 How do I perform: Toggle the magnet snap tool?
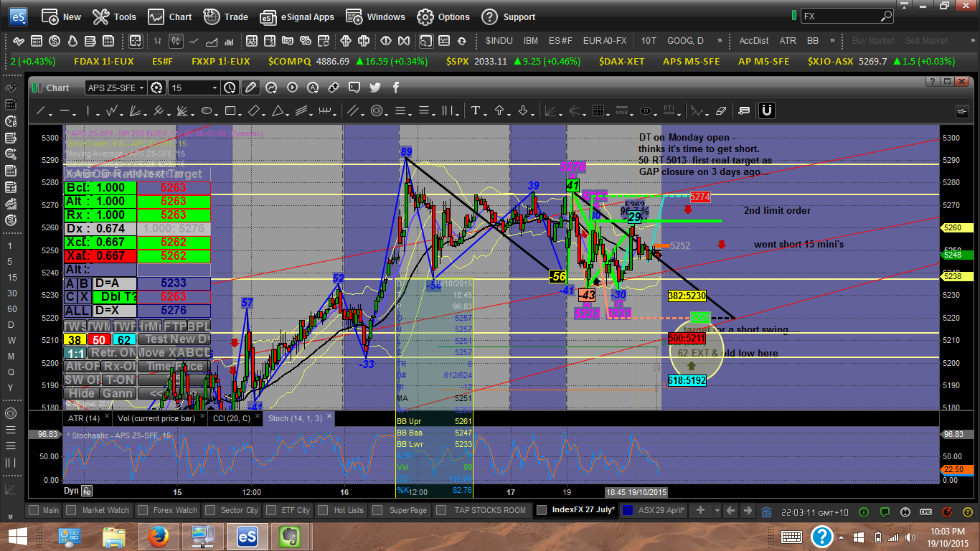pos(766,110)
